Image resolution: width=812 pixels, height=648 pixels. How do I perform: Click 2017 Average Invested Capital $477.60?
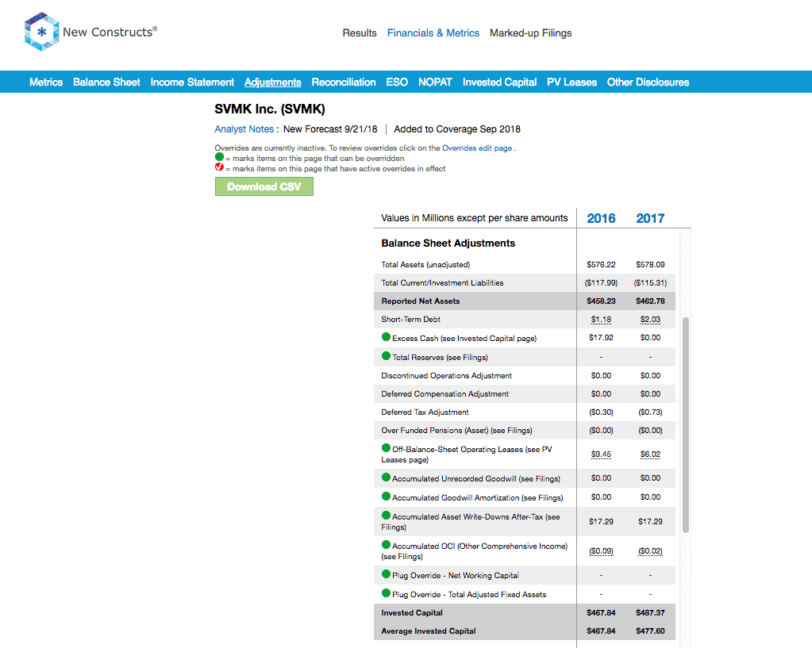650,631
